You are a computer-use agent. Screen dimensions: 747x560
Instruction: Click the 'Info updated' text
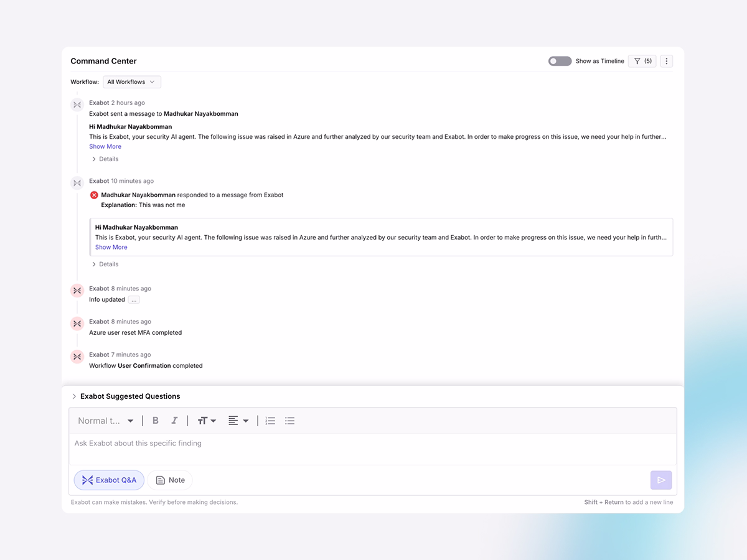107,299
